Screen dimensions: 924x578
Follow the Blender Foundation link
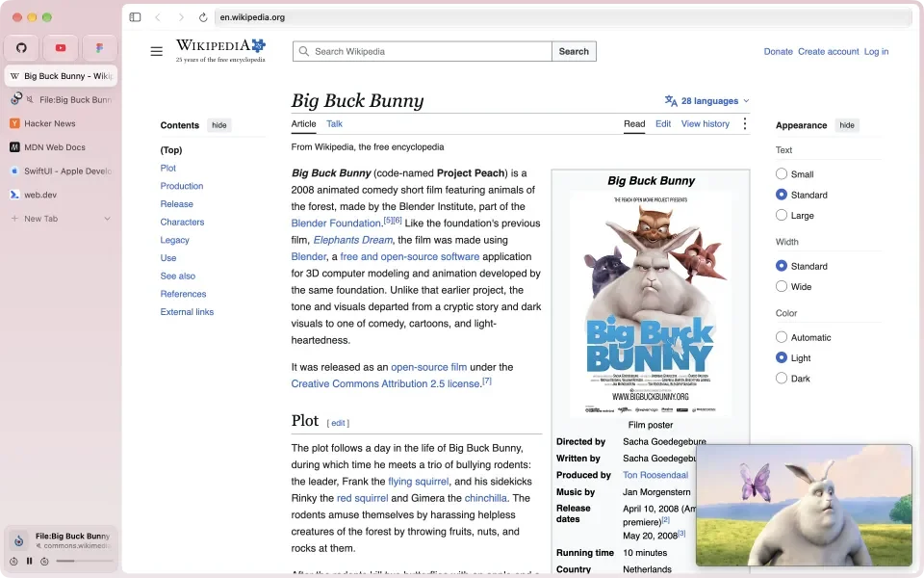click(336, 223)
